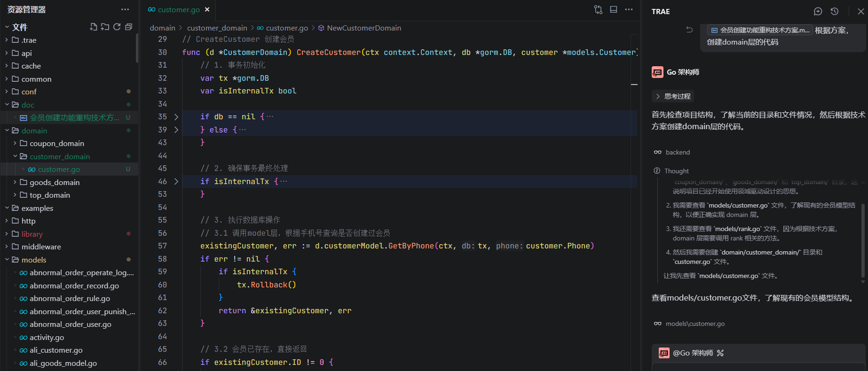This screenshot has height=371, width=868.
Task: Create a new folder in explorer
Action: [x=105, y=27]
